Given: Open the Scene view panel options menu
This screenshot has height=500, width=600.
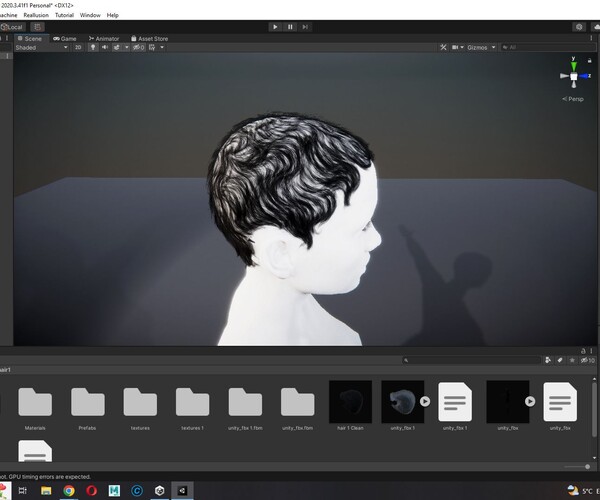Looking at the screenshot, I should click(592, 38).
